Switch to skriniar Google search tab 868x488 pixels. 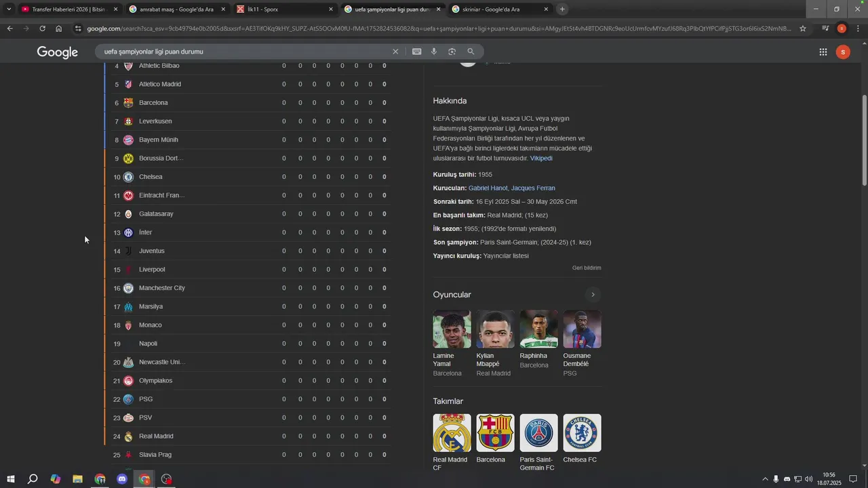(x=499, y=9)
